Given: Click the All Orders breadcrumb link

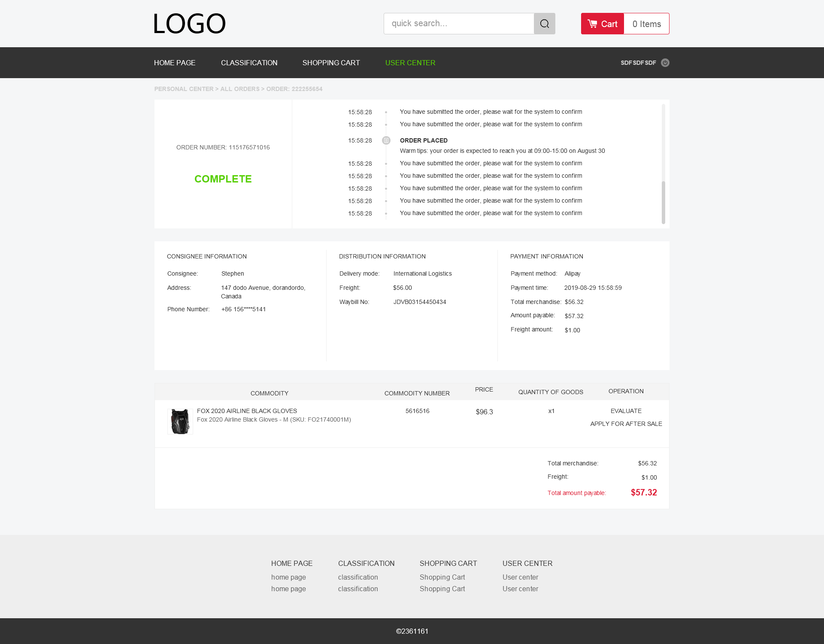Looking at the screenshot, I should coord(239,89).
